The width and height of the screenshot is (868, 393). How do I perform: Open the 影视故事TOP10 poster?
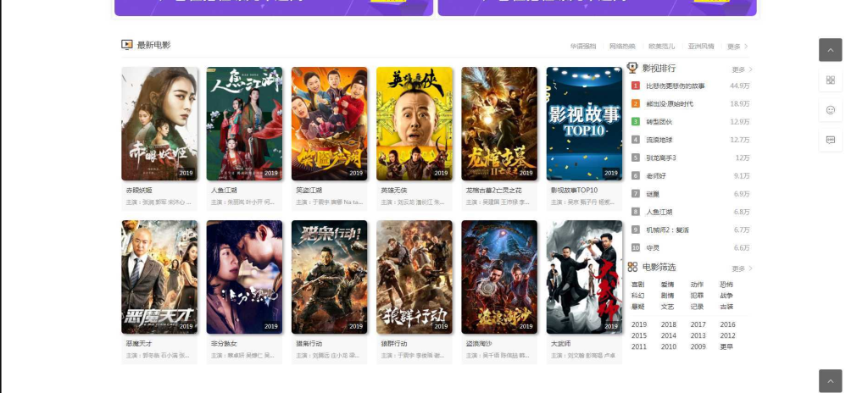click(x=584, y=124)
